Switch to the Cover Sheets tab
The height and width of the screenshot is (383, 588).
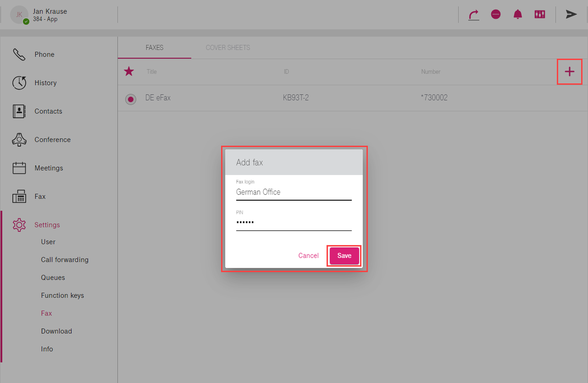[x=228, y=48]
